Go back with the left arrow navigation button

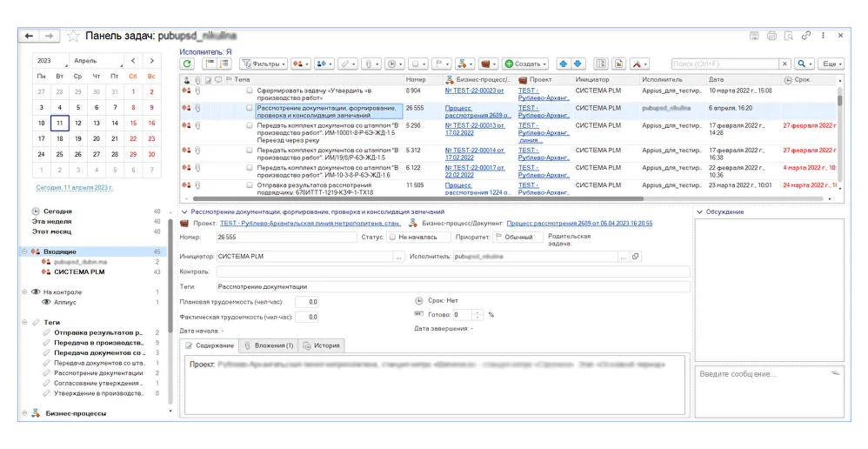click(x=30, y=36)
